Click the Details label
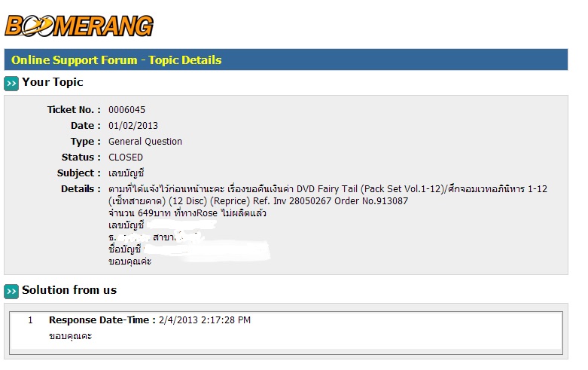This screenshot has width=588, height=370. click(81, 188)
